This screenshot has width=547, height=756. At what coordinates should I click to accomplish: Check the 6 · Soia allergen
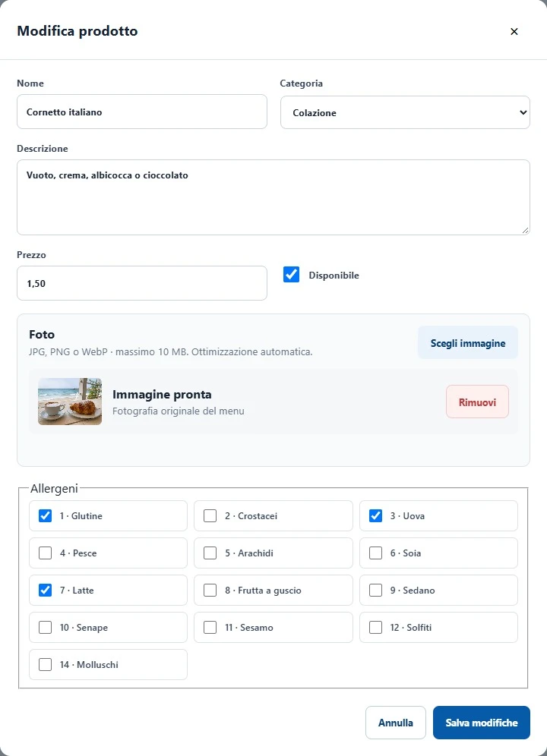coord(375,553)
